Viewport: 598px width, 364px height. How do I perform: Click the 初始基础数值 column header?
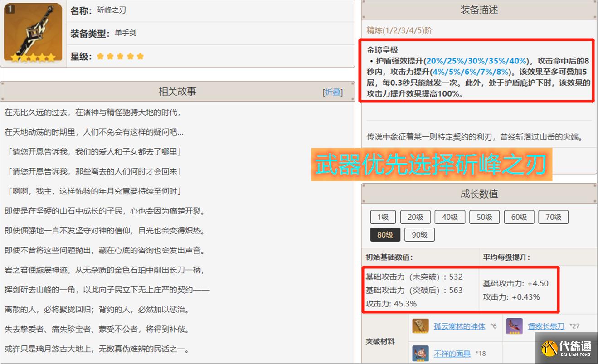coord(389,257)
